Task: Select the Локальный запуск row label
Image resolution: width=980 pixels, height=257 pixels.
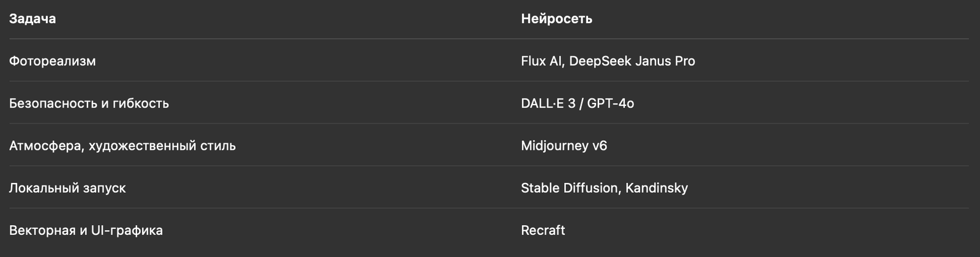Action: [67, 188]
